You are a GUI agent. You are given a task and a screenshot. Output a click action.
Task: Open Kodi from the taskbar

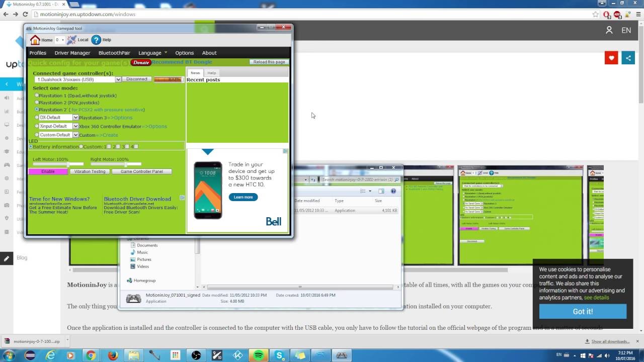237,355
